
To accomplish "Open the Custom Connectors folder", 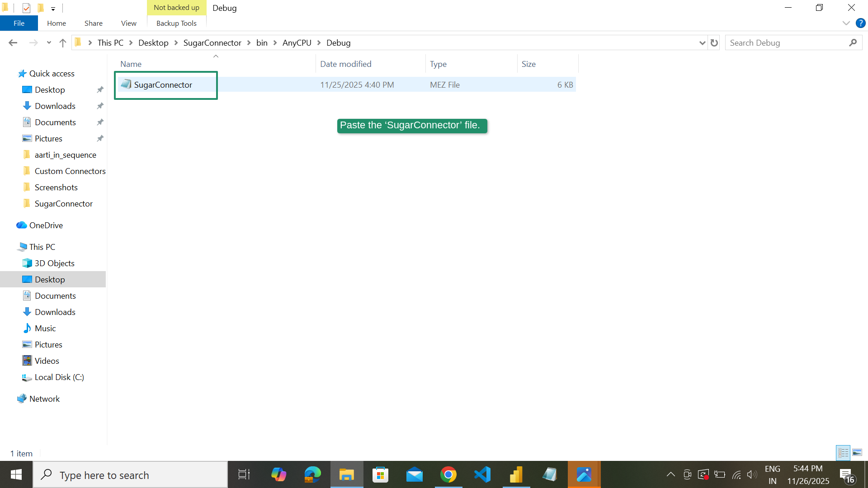I will pyautogui.click(x=70, y=171).
